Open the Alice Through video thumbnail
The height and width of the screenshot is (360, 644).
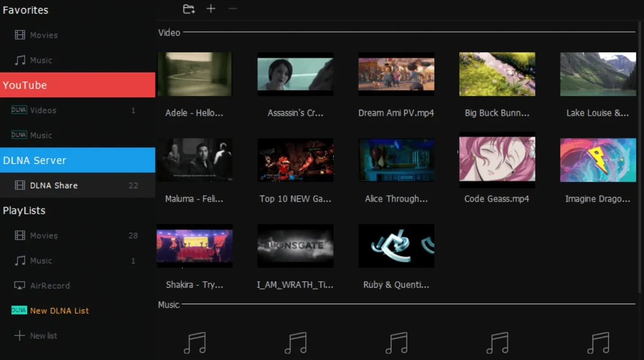click(x=396, y=160)
